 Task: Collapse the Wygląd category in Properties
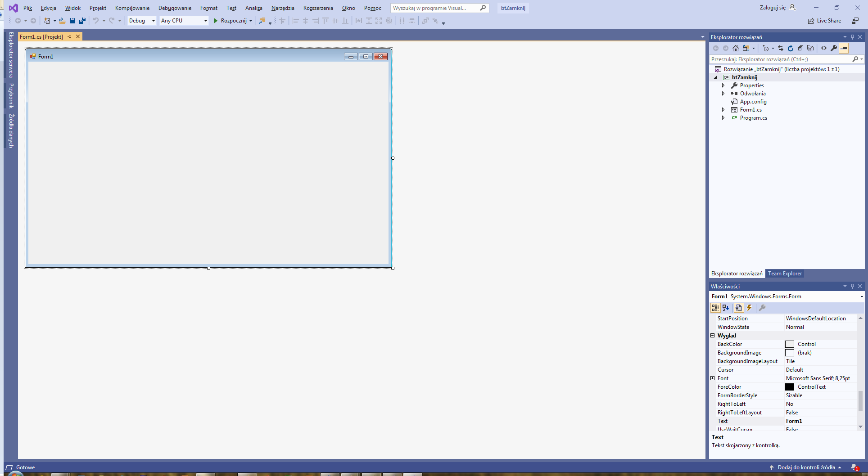713,336
